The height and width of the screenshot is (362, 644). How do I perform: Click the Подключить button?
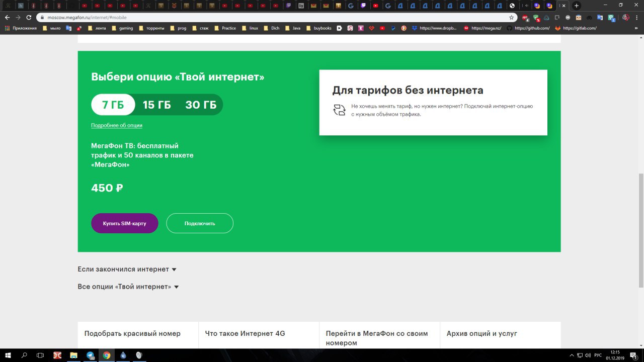(x=200, y=223)
